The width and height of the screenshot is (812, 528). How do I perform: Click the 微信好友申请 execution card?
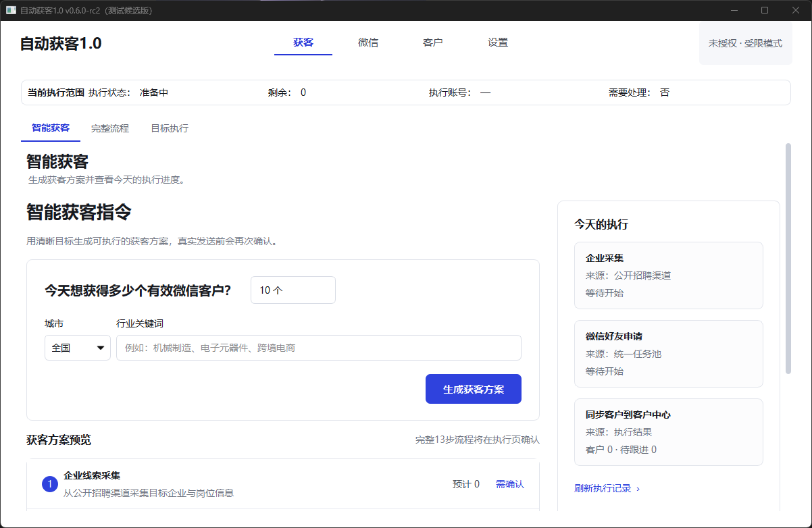point(669,354)
